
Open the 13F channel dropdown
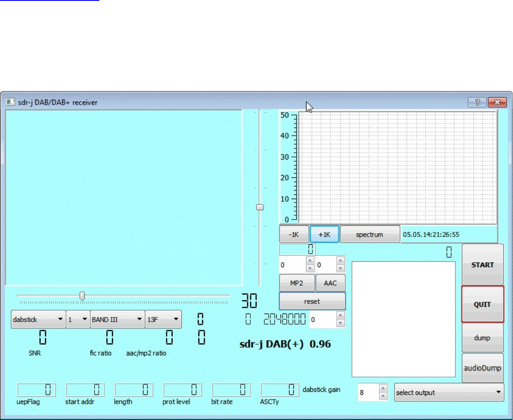(x=163, y=320)
